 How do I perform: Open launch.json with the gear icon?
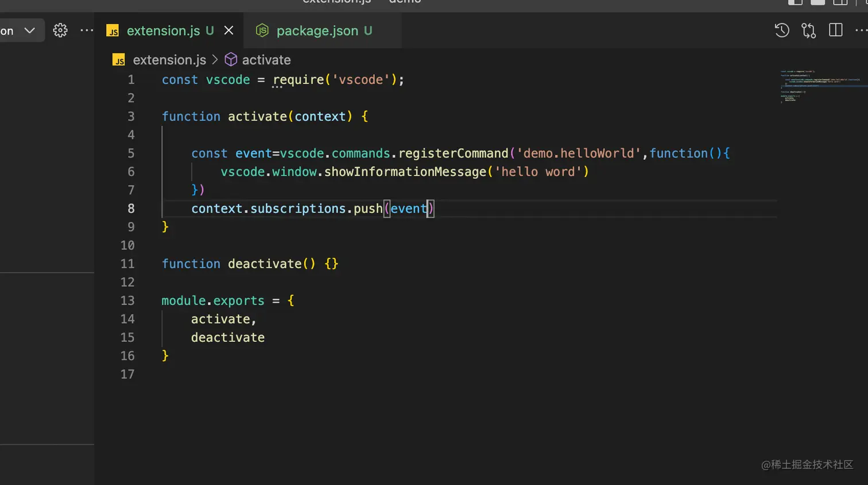coord(60,30)
